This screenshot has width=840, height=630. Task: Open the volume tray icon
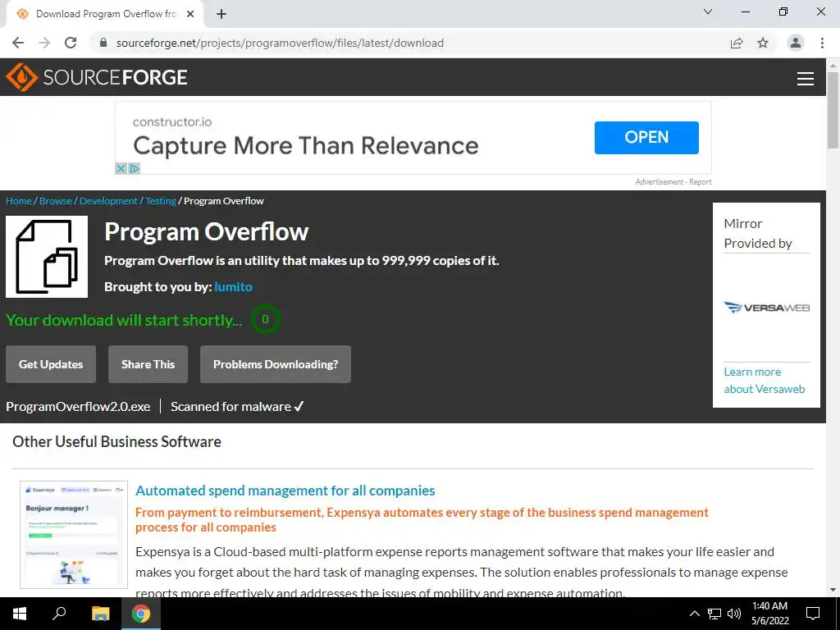734,614
